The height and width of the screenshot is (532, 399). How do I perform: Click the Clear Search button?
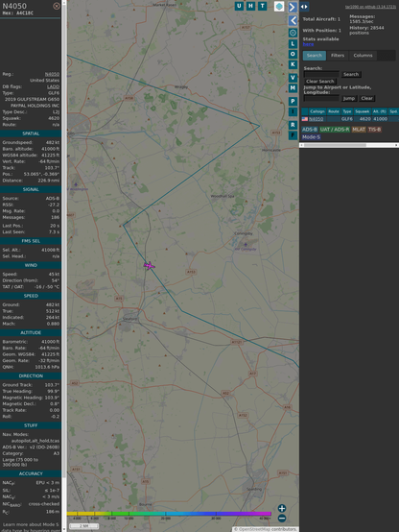point(320,82)
